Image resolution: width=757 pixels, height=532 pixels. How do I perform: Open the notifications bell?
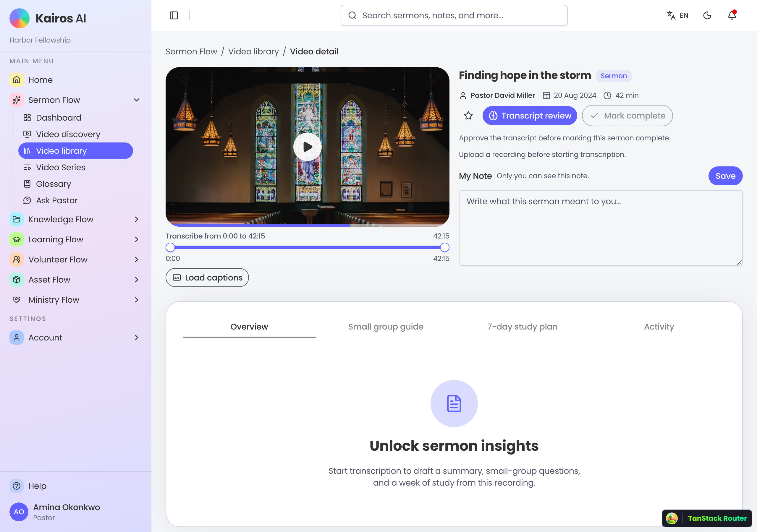pyautogui.click(x=732, y=15)
